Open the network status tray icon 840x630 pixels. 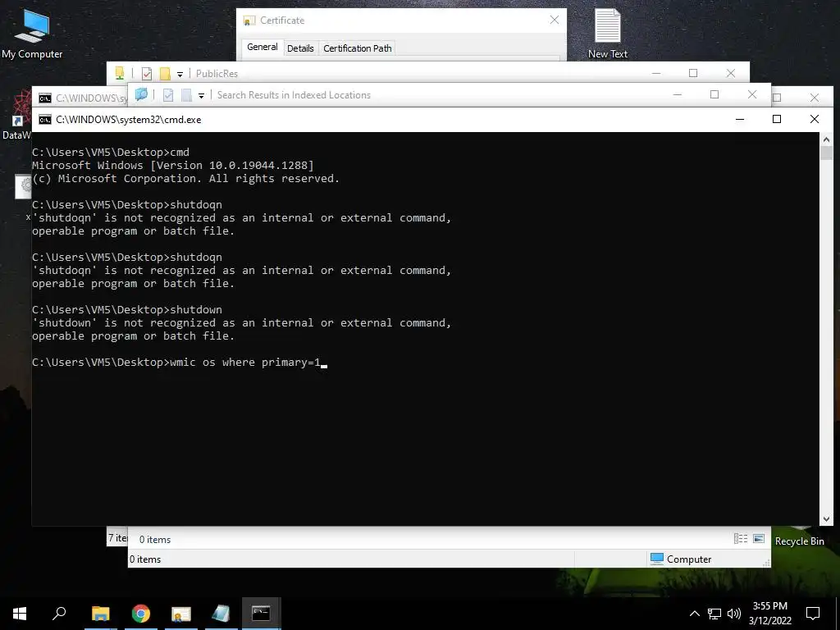(x=714, y=614)
